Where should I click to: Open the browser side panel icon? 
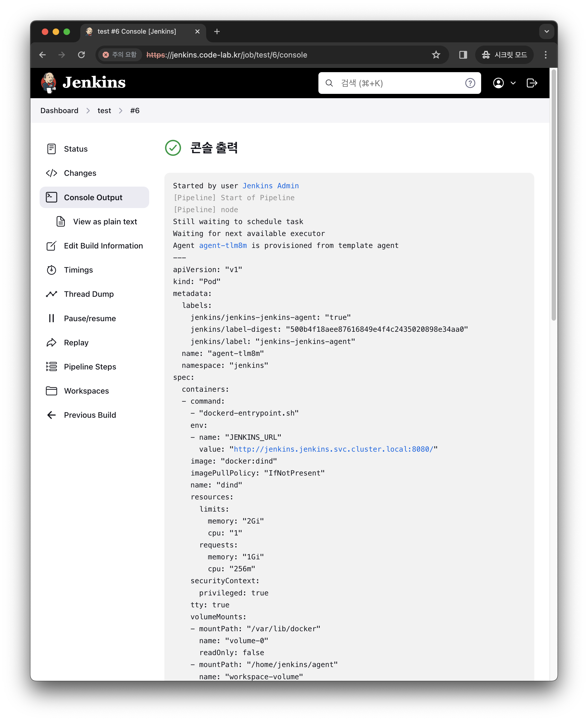pyautogui.click(x=463, y=55)
